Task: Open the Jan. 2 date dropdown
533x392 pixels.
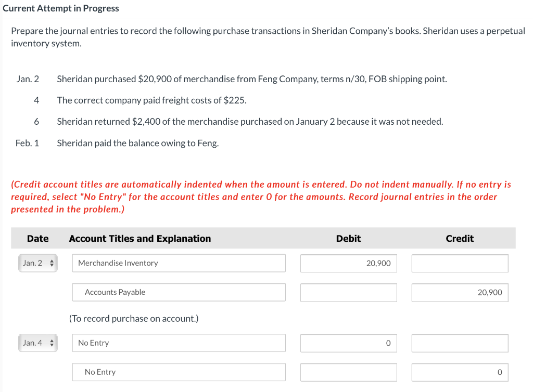Action: pos(37,263)
